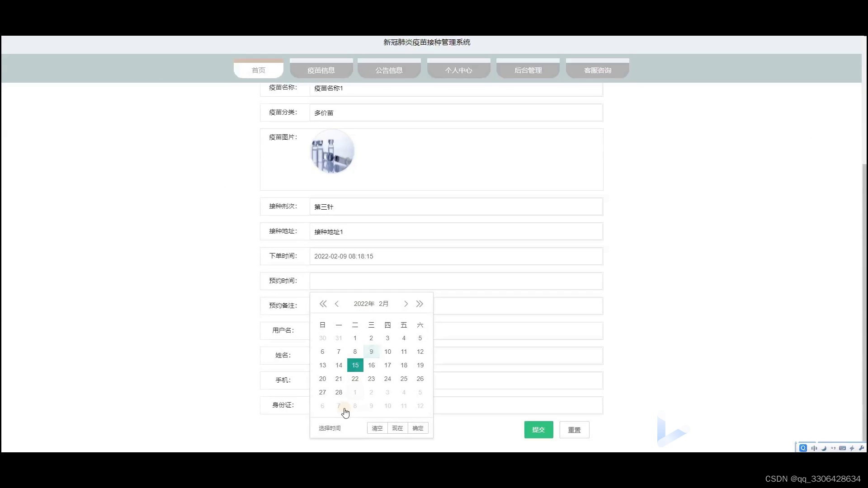This screenshot has height=488, width=868.
Task: Confirm date with 确定 button
Action: pyautogui.click(x=418, y=428)
